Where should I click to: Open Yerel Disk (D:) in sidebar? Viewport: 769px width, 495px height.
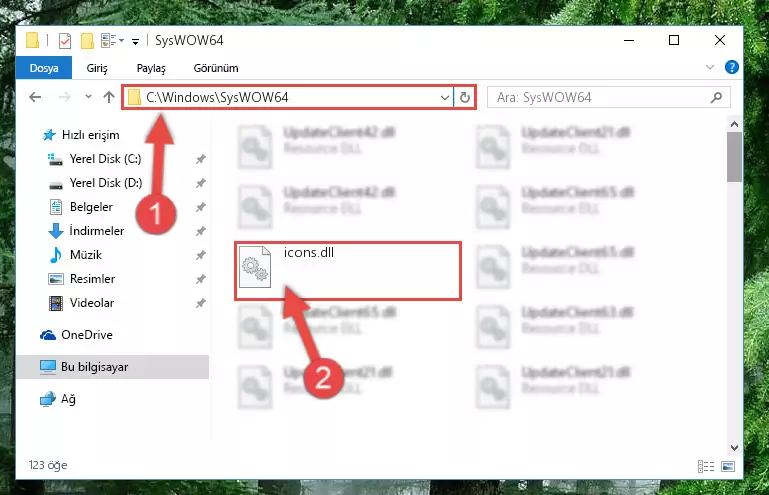pos(106,183)
